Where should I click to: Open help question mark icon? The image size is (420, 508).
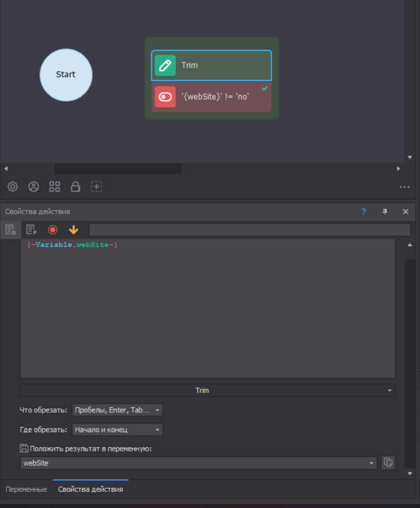click(x=363, y=212)
